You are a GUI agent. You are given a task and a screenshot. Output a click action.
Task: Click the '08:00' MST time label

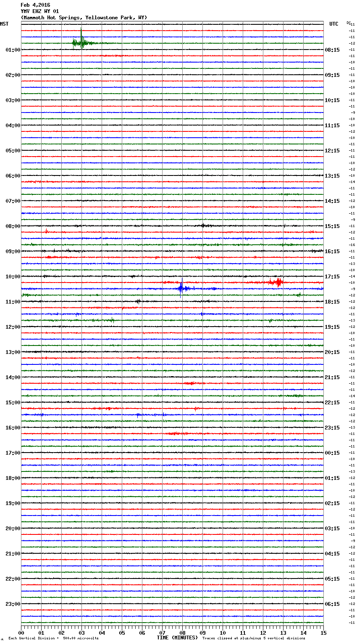pyautogui.click(x=13, y=226)
